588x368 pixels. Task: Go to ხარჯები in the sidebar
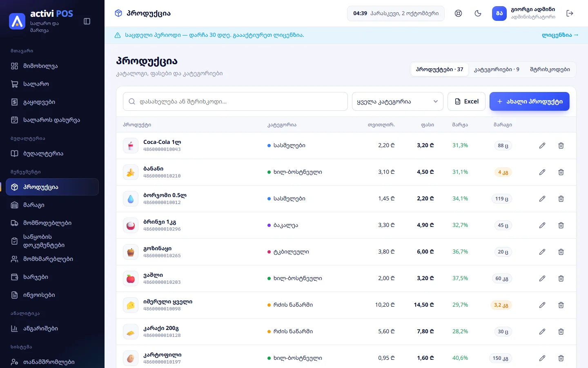[52, 277]
